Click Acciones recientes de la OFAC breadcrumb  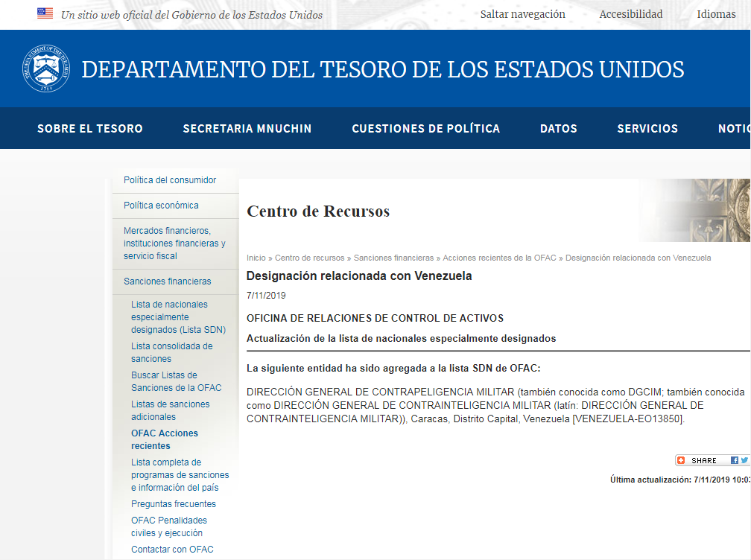[499, 258]
